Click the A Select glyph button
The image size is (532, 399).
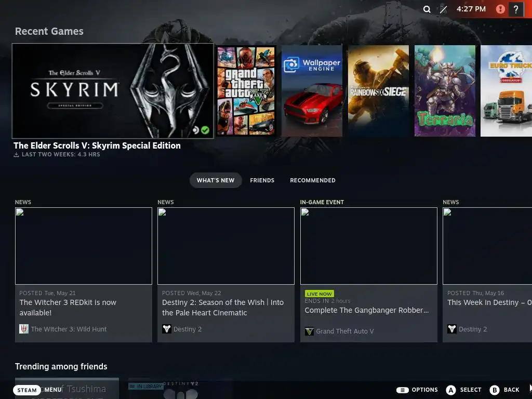(x=451, y=390)
